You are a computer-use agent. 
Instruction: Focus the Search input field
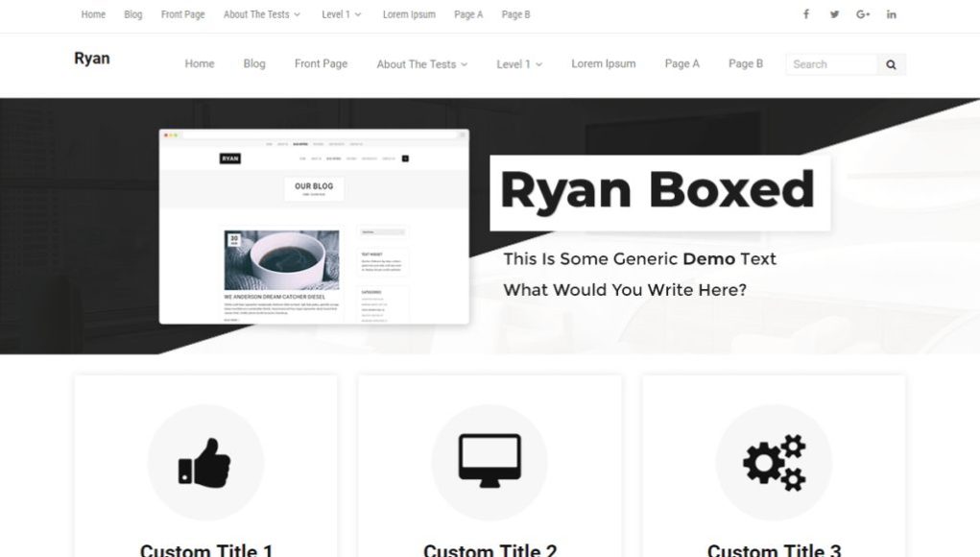click(832, 64)
